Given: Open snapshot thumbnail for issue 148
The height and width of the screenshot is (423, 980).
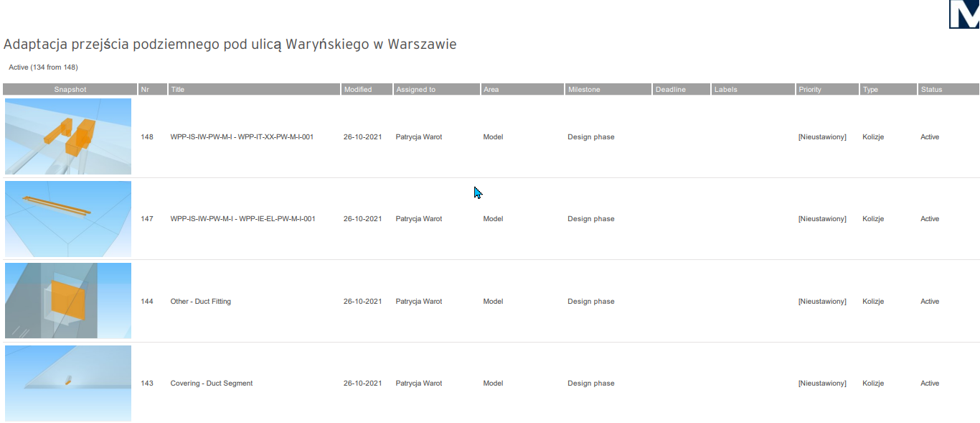Looking at the screenshot, I should [x=68, y=136].
